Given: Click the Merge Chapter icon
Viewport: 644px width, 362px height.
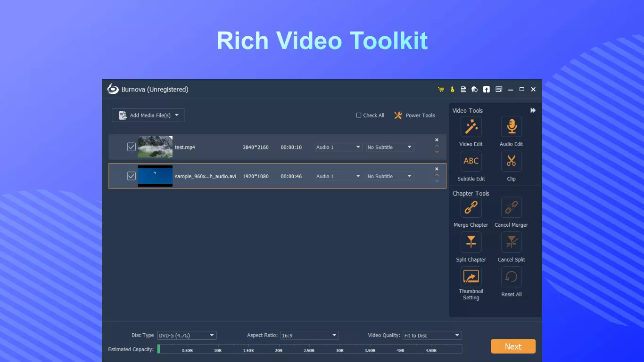Looking at the screenshot, I should click(471, 207).
